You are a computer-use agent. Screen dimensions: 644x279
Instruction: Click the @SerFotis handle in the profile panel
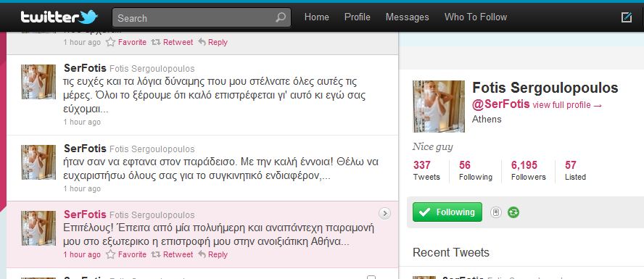click(500, 104)
